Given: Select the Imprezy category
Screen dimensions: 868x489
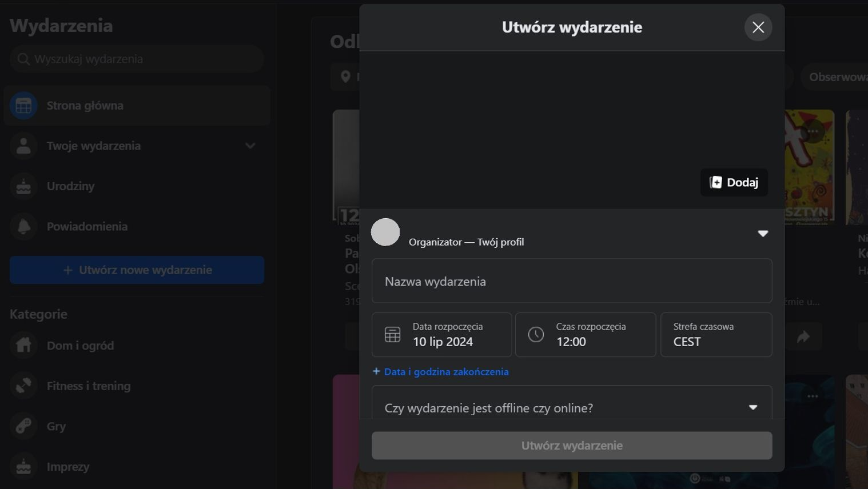Looking at the screenshot, I should 137,467.
